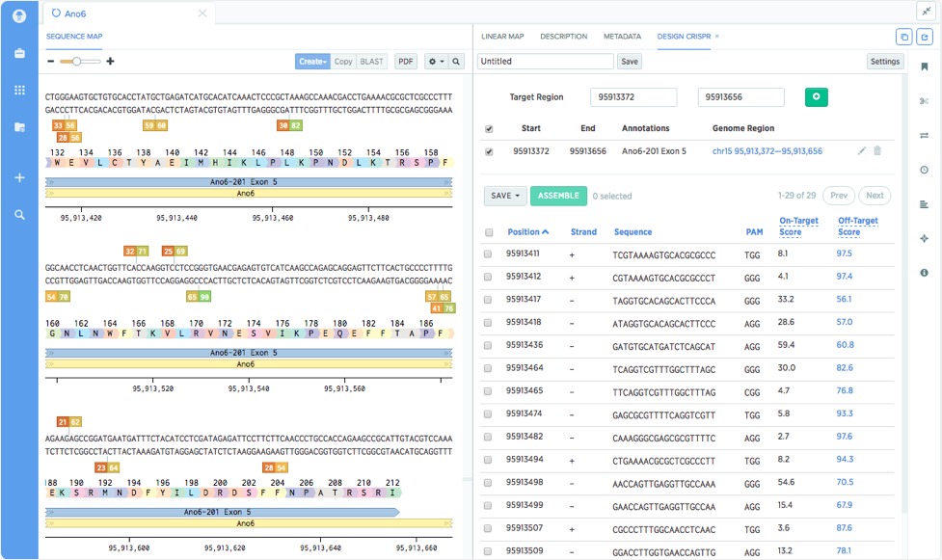942x560 pixels.
Task: Click the duplicate panel icon at top right
Action: (x=902, y=36)
